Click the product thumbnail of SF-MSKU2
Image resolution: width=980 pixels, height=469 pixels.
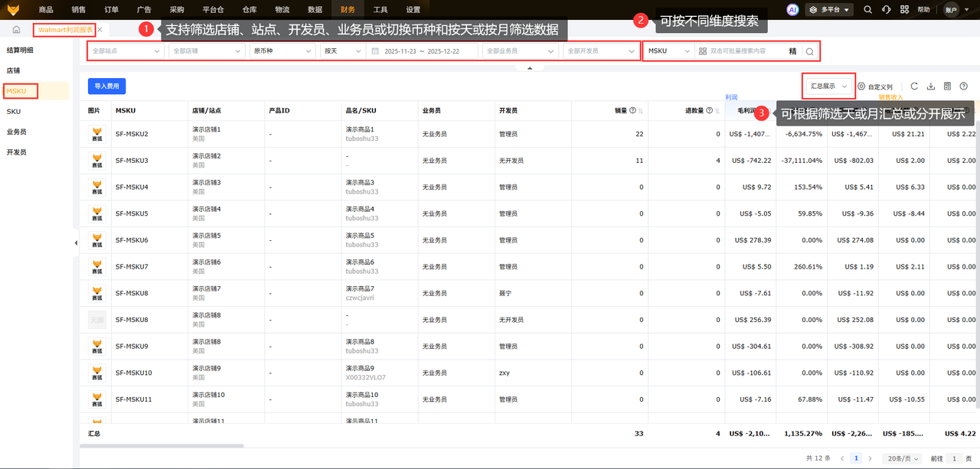(96, 134)
